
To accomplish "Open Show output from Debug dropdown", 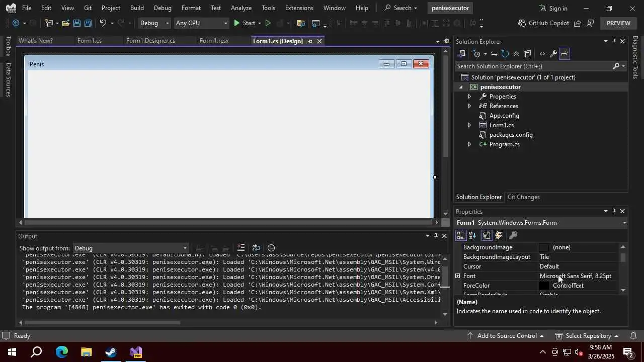I will tap(130, 248).
